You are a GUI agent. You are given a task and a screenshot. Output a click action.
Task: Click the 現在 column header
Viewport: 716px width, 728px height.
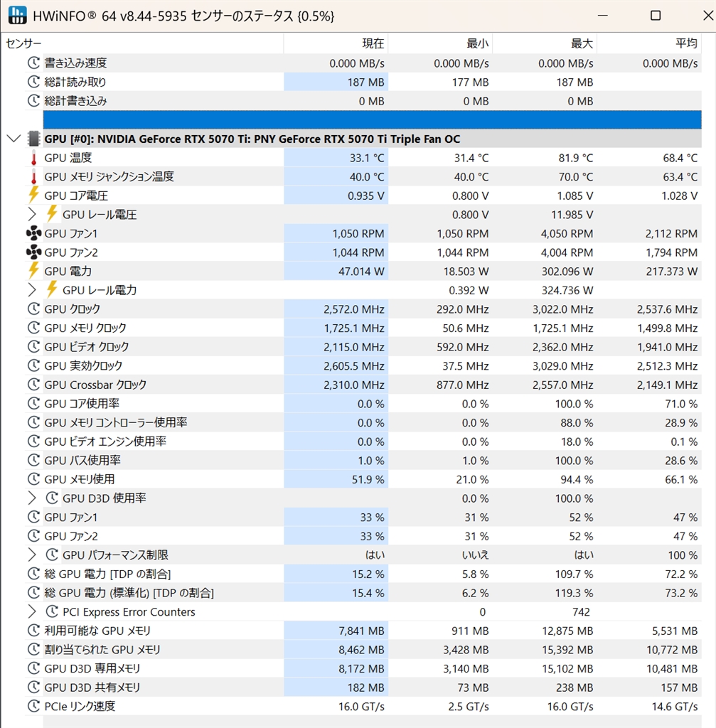(336, 43)
